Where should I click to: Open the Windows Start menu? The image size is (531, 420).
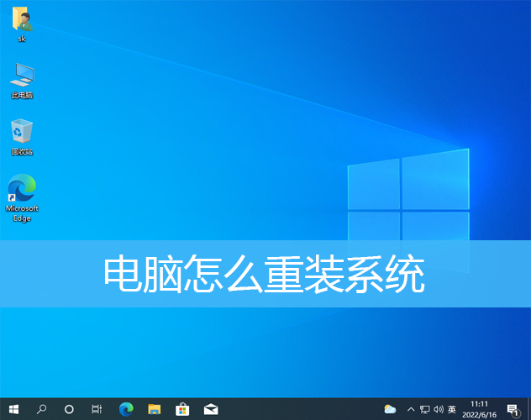click(x=13, y=409)
